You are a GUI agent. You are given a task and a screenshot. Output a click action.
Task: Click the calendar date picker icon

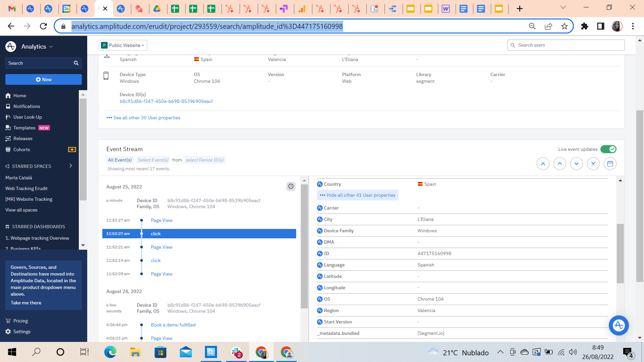point(610,164)
